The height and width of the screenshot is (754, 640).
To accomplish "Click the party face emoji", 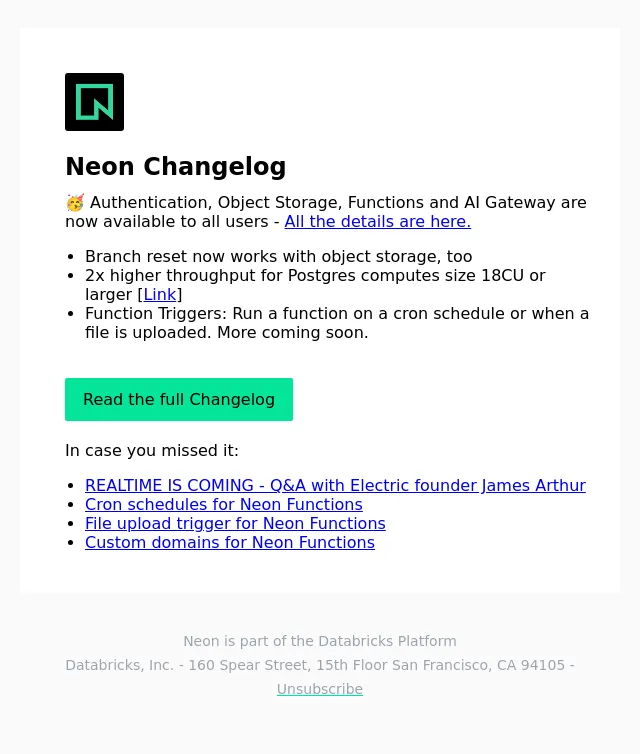I will [75, 202].
